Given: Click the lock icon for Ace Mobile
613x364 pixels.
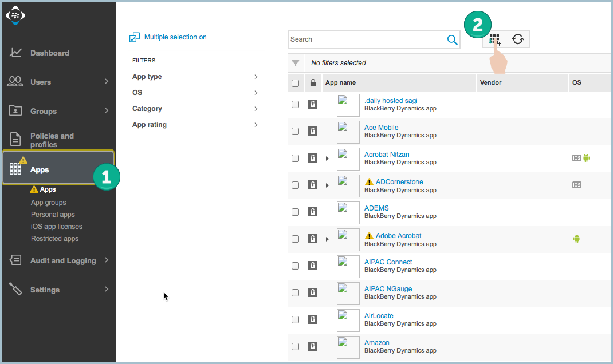Looking at the screenshot, I should click(x=313, y=131).
